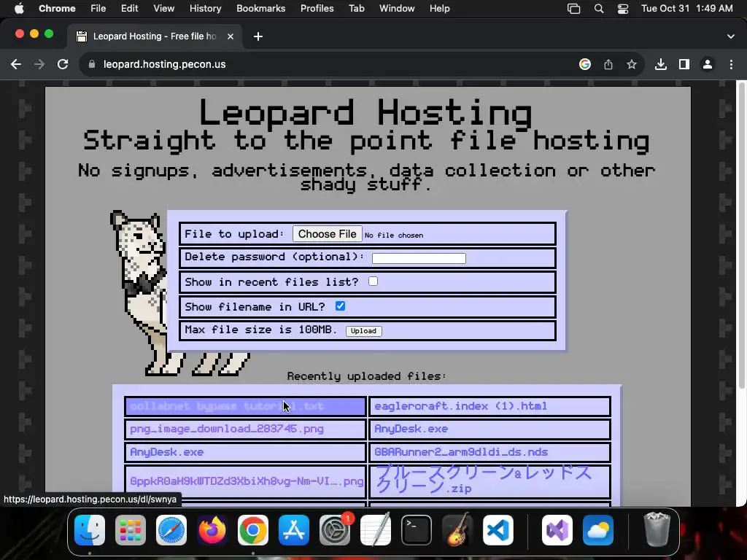Open the highlighted tutorial .txt file link
This screenshot has height=560, width=747.
point(227,406)
